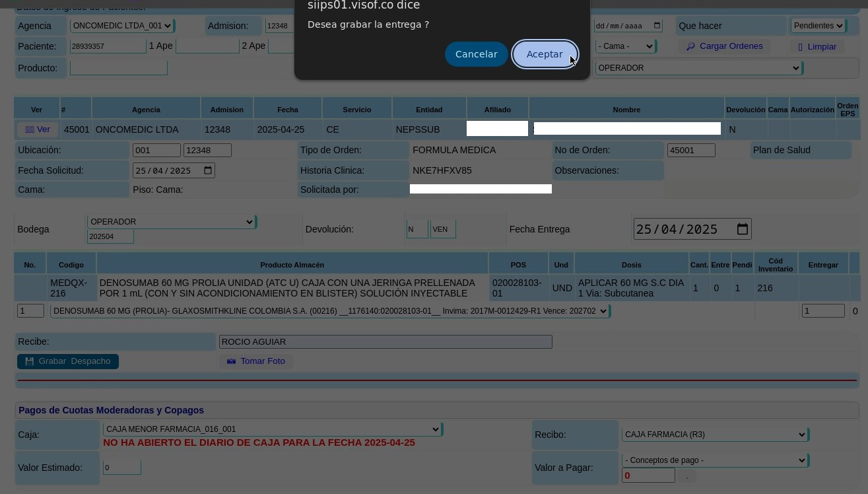Image resolution: width=868 pixels, height=494 pixels.
Task: Expand the Bodega OPERADOR dropdown
Action: click(x=171, y=222)
